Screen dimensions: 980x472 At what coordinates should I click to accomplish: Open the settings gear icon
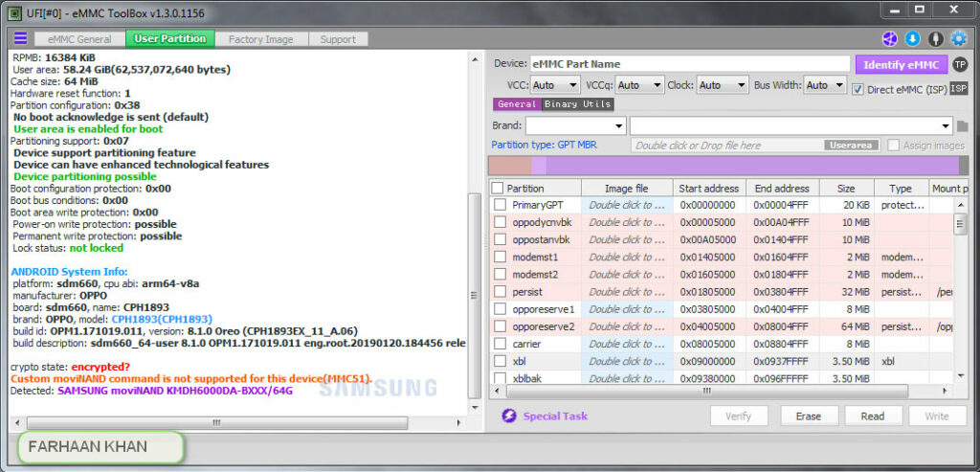(958, 39)
